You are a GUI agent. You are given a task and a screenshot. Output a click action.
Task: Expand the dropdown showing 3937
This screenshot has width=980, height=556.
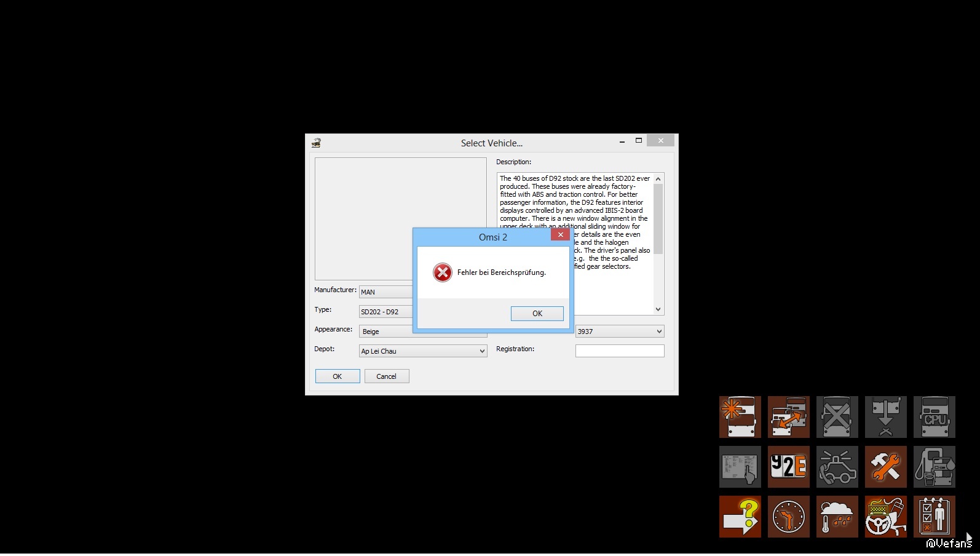pos(620,332)
